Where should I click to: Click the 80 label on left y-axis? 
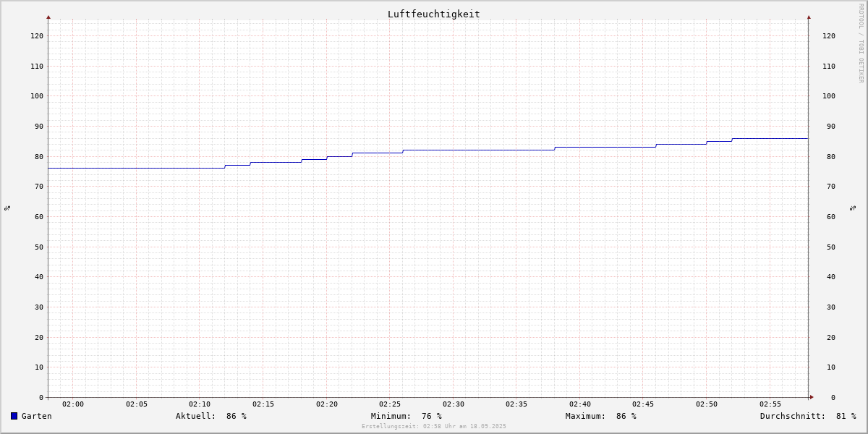pos(39,156)
